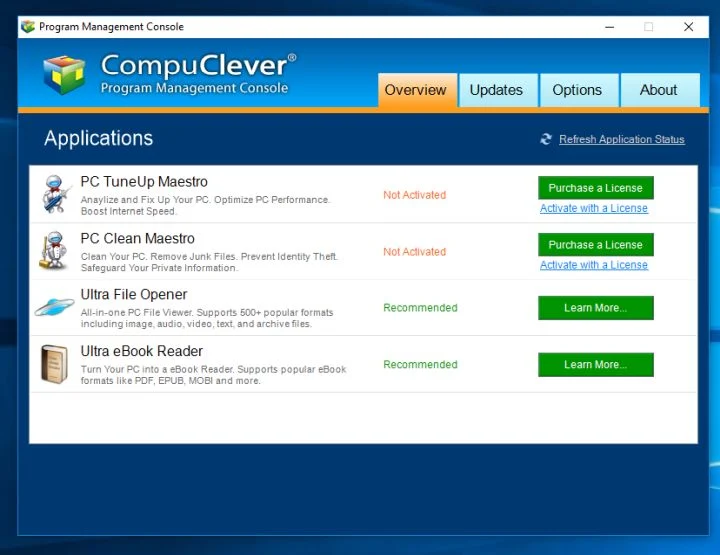
Task: Click the Ultra File Opener planet icon
Action: click(x=54, y=306)
